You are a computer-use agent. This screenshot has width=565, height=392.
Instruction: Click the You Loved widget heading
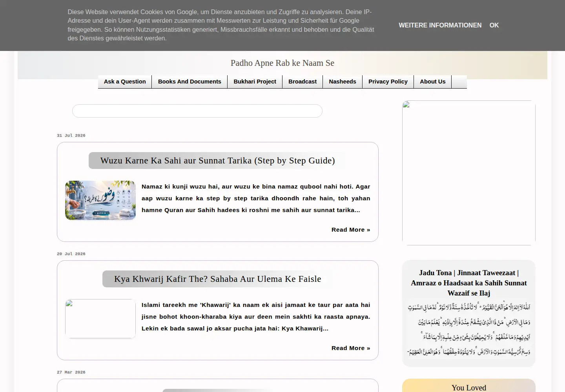click(469, 388)
